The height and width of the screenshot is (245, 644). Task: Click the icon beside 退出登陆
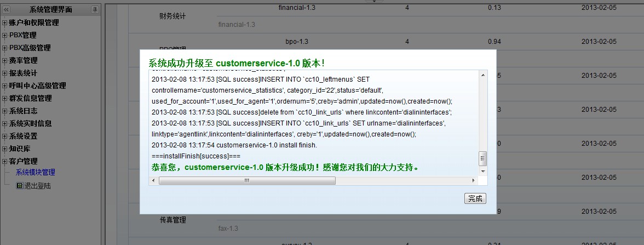(19, 186)
